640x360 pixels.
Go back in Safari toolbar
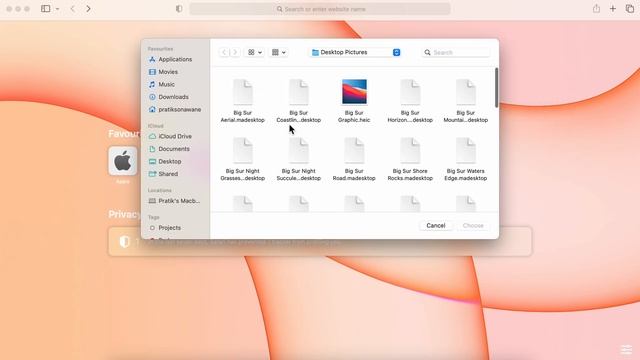click(x=73, y=9)
